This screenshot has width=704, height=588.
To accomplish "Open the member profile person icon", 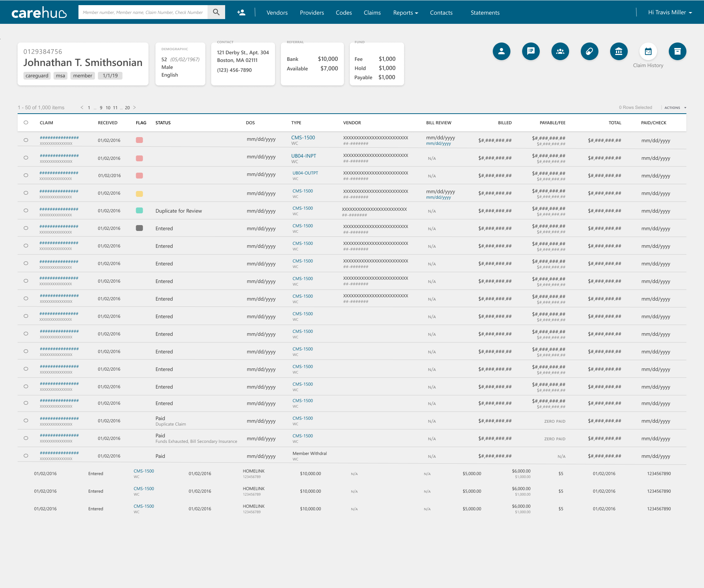I will pyautogui.click(x=501, y=51).
